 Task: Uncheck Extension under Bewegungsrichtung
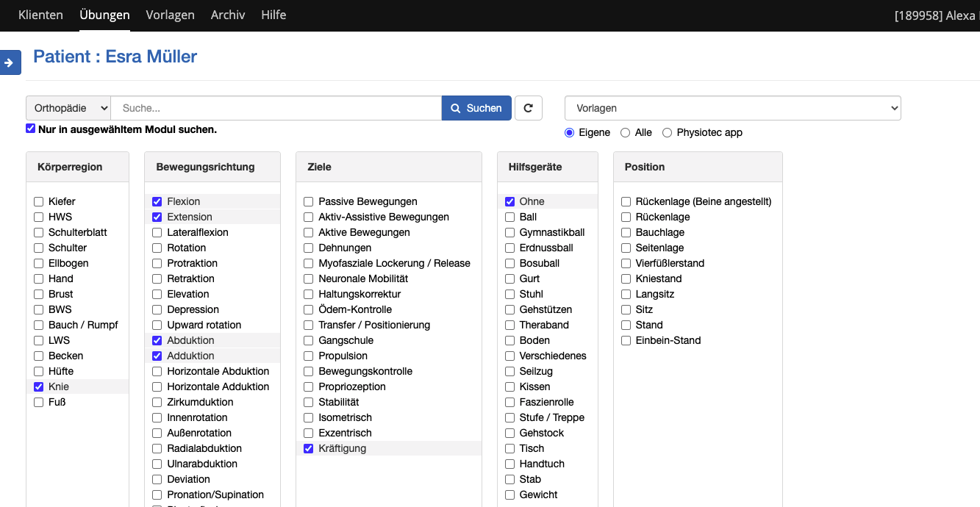point(157,217)
